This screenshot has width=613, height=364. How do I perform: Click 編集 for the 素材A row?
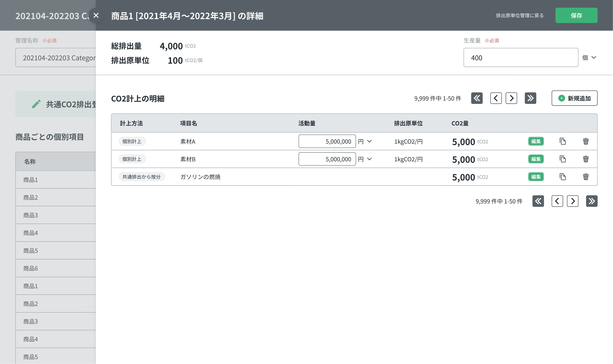536,141
